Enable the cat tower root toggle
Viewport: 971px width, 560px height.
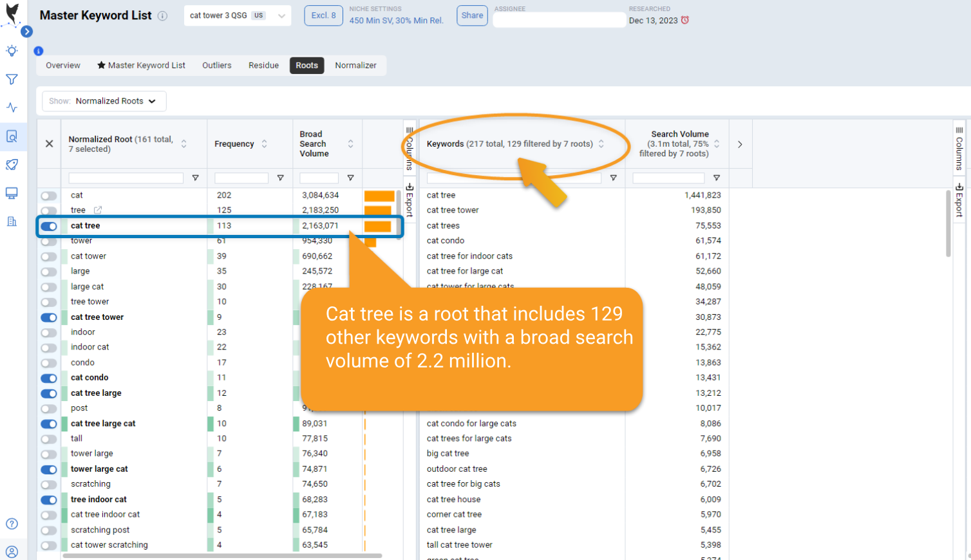point(49,257)
